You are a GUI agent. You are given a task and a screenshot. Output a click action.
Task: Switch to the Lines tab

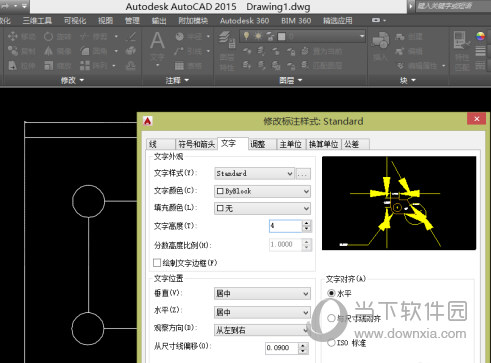pos(161,144)
